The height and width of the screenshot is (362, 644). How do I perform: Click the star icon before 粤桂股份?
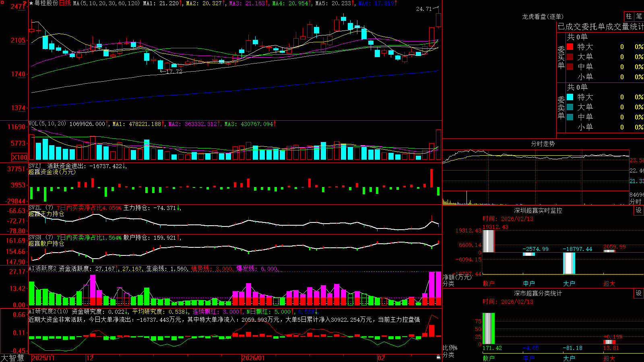[31, 3]
